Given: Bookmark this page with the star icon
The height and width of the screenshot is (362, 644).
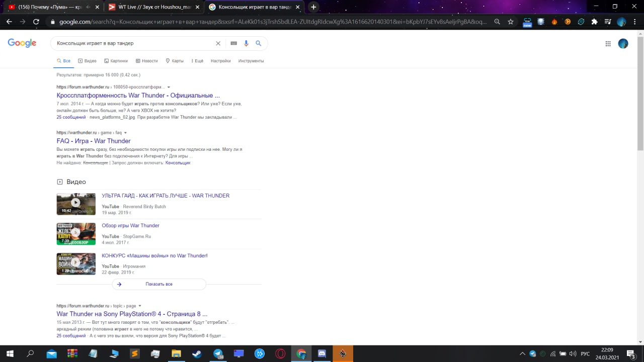Looking at the screenshot, I should 511,22.
